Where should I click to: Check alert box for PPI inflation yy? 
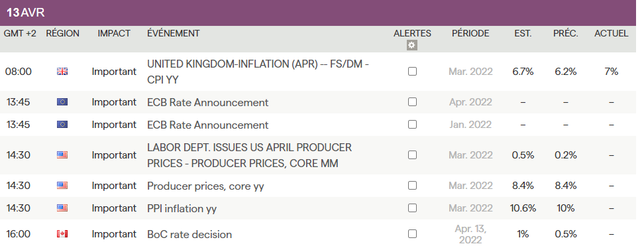412,208
